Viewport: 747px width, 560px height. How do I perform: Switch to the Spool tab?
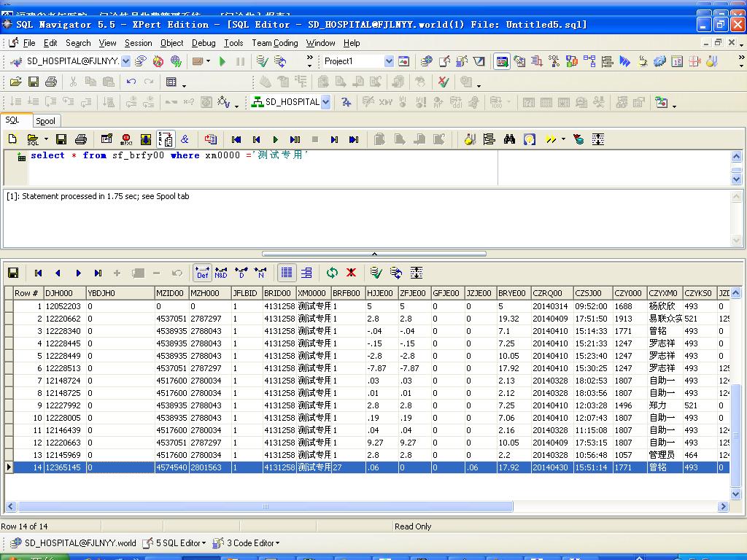click(45, 121)
